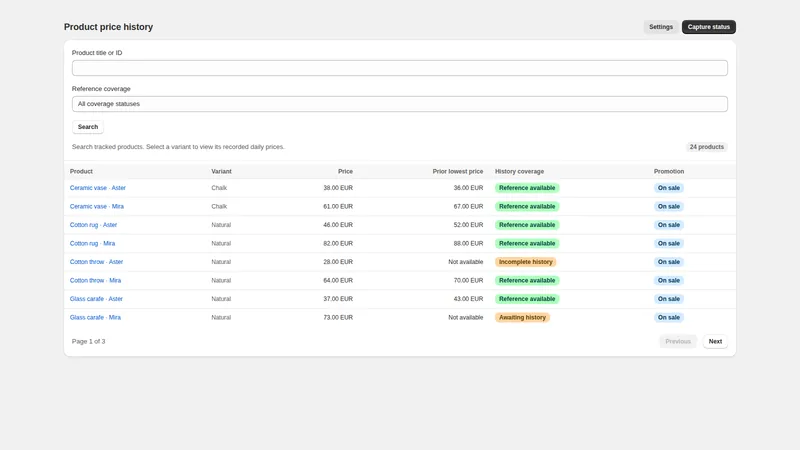The width and height of the screenshot is (800, 450).
Task: Open Glass carafe - Aster product link
Action: 96,299
